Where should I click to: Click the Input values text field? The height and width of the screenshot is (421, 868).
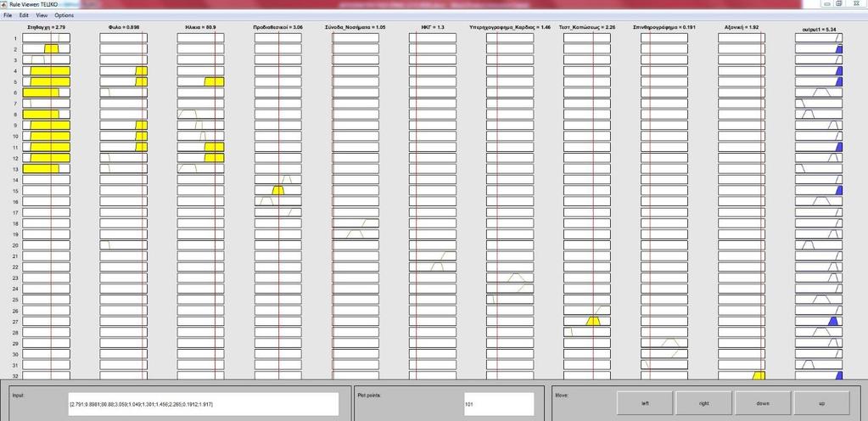tap(203, 404)
